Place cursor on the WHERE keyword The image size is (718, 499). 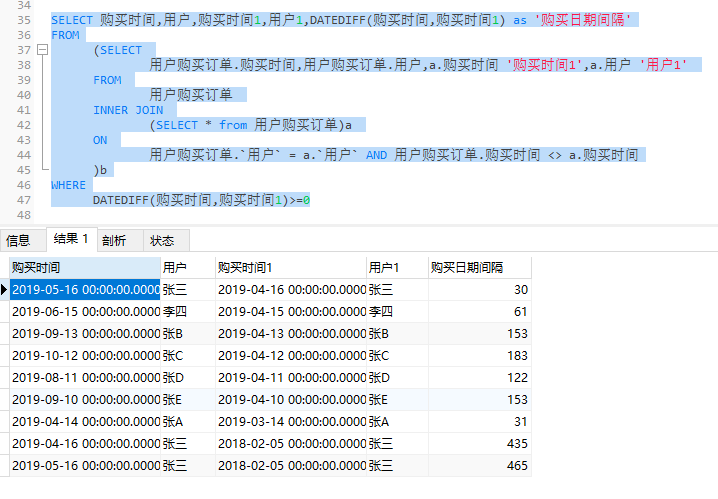pyautogui.click(x=69, y=185)
